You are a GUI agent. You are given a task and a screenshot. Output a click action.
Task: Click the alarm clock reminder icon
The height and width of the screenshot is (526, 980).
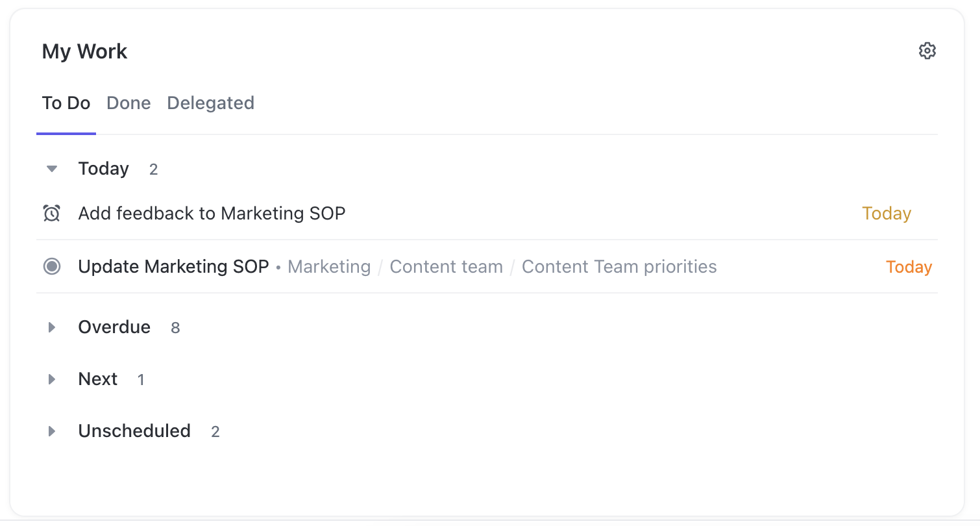pos(52,213)
